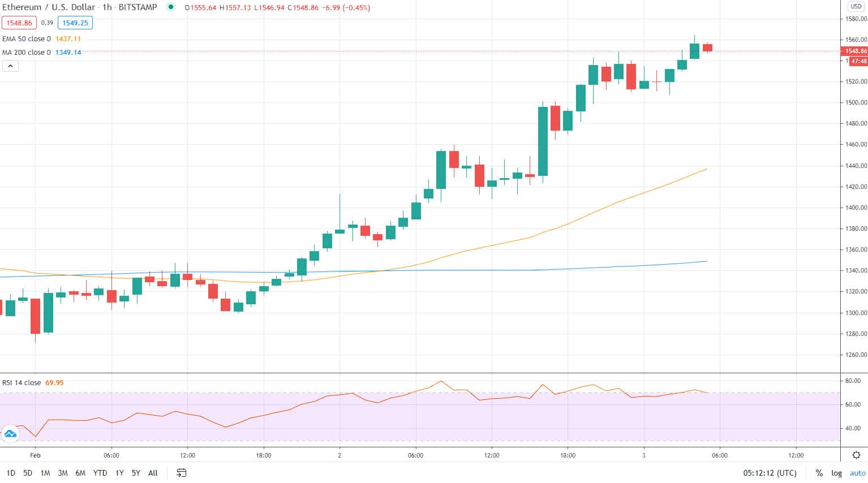Click the spread value 0.39
The image size is (868, 483).
[x=47, y=23]
